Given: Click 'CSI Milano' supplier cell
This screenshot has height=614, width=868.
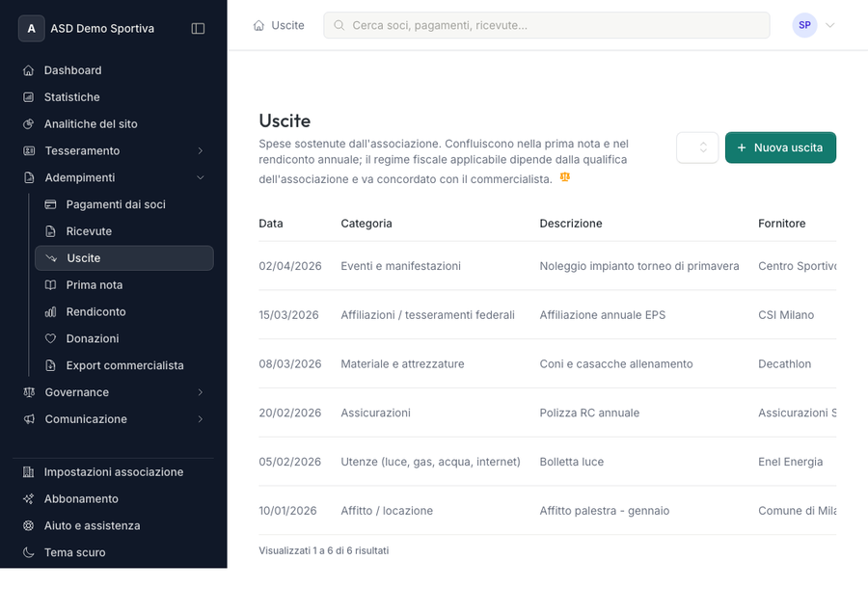Looking at the screenshot, I should 786,315.
